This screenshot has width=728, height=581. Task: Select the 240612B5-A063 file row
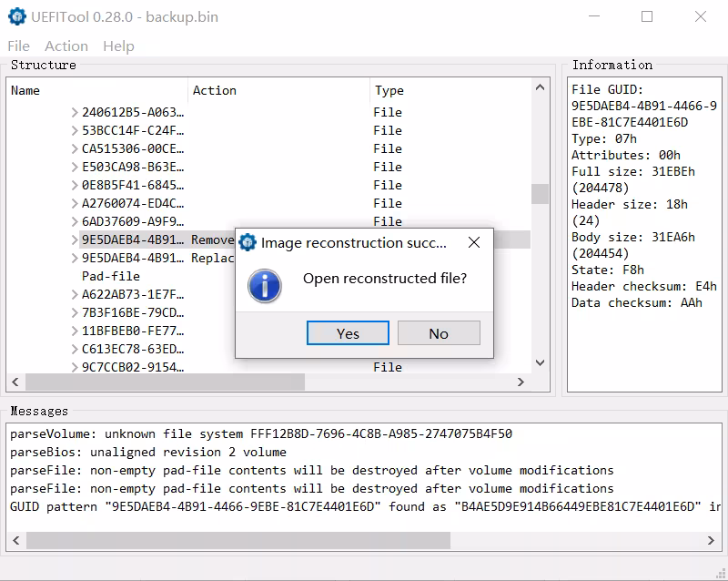(268, 113)
